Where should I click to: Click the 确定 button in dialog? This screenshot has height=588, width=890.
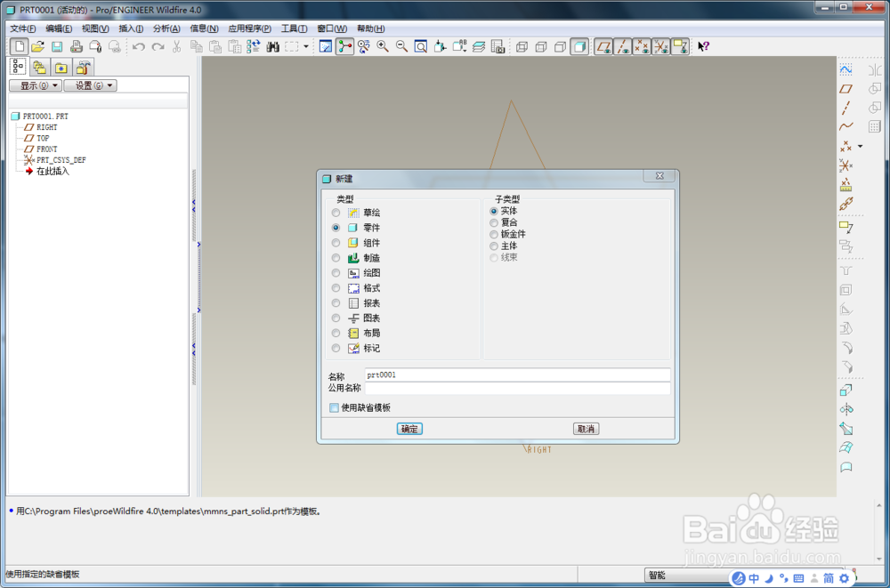409,429
